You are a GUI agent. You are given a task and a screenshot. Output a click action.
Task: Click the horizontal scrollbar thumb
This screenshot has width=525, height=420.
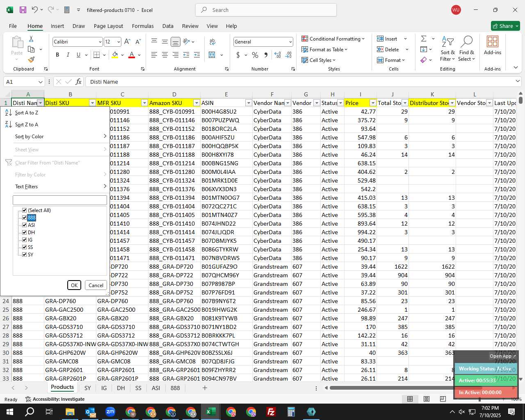click(x=406, y=388)
